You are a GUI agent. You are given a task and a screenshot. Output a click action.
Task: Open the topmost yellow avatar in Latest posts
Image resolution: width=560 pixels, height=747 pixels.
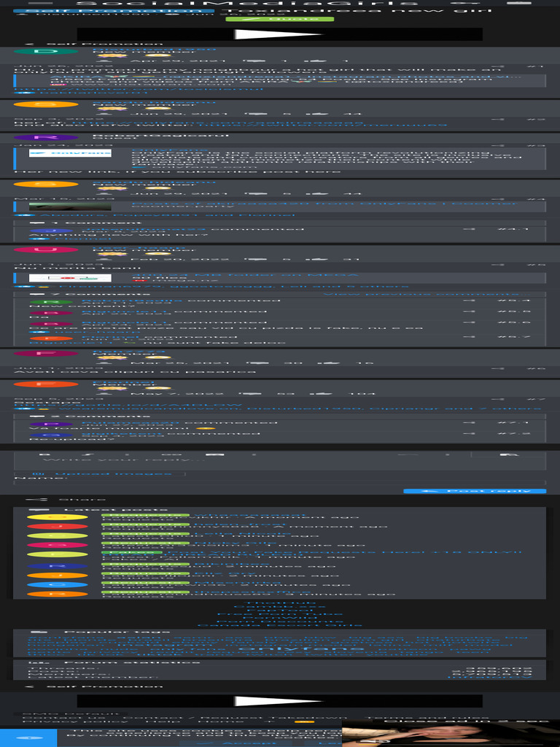click(x=57, y=517)
